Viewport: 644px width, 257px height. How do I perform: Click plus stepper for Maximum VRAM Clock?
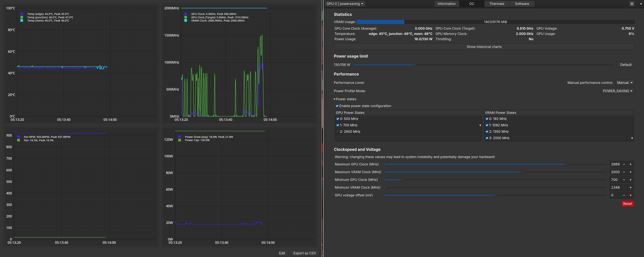(631, 172)
